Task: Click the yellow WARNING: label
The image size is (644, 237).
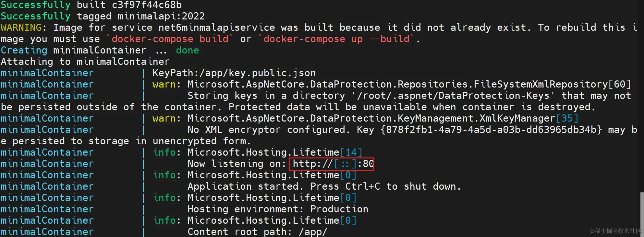Action: point(21,28)
